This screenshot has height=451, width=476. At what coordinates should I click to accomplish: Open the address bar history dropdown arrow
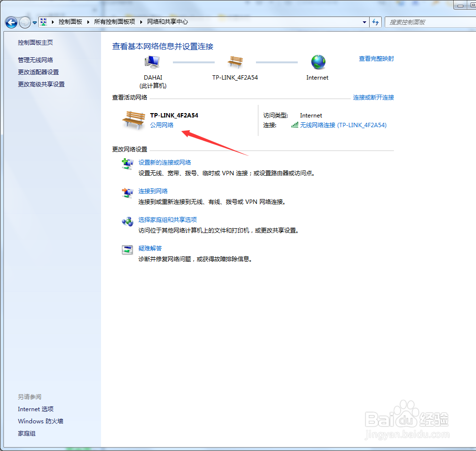[364, 22]
